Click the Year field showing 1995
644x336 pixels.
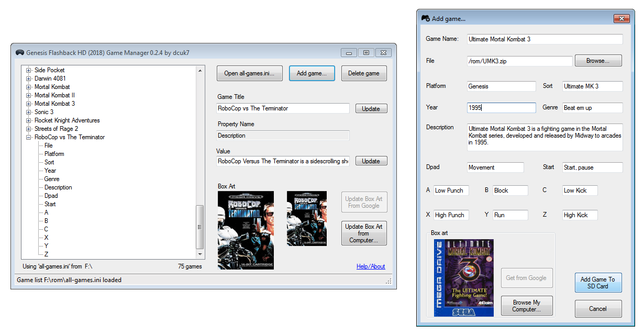pyautogui.click(x=502, y=108)
